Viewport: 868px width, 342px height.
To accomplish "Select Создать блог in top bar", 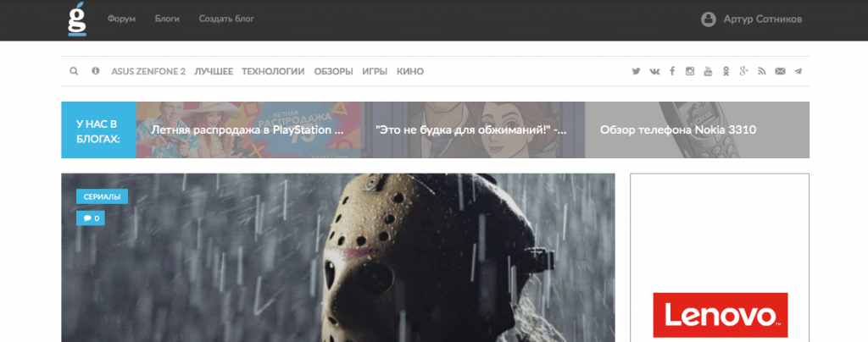I will coord(226,19).
